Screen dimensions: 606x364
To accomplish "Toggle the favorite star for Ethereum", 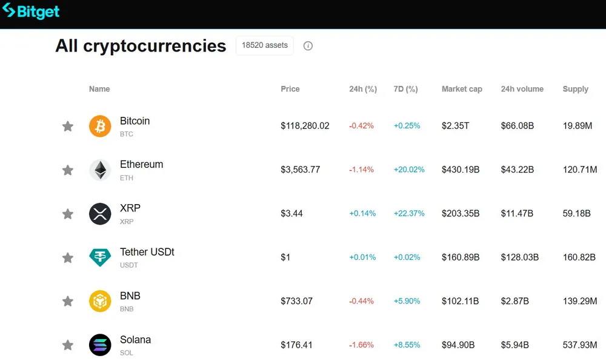I will 68,170.
